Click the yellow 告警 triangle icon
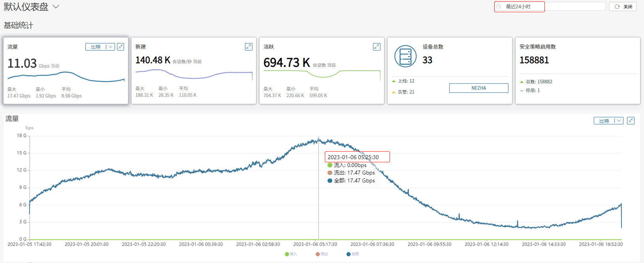The height and width of the screenshot is (263, 644). 394,92
